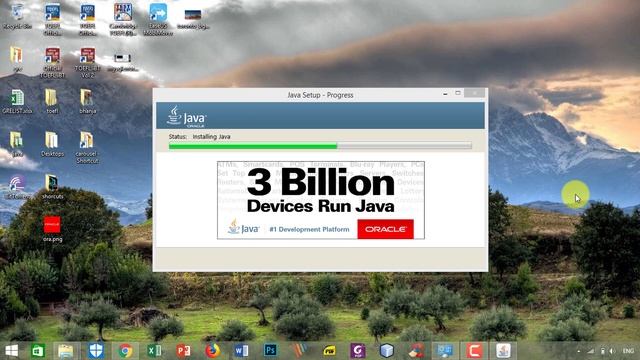Open the volume icon in system tray
640x360 pixels.
click(x=612, y=351)
